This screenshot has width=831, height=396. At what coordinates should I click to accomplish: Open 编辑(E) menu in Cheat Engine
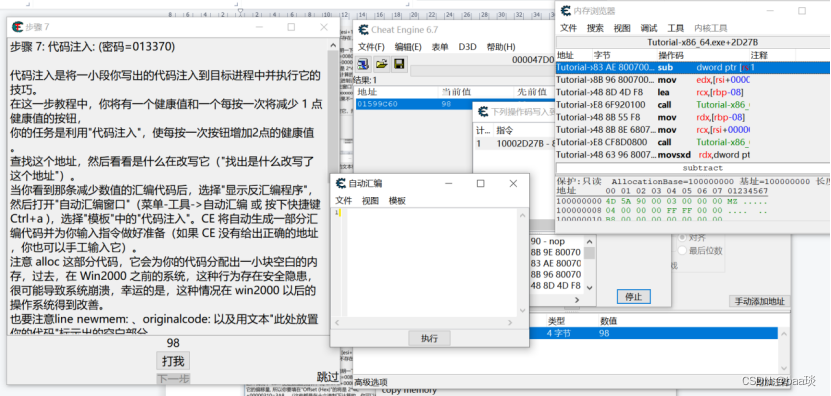pyautogui.click(x=409, y=47)
